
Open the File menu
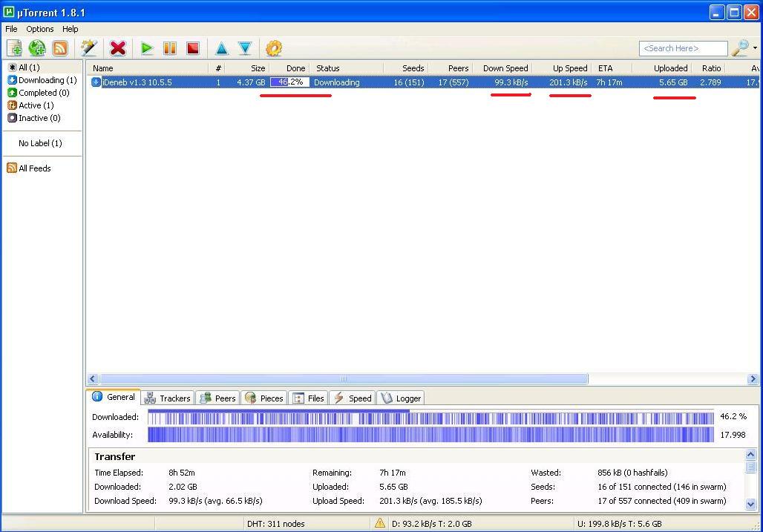coord(11,29)
